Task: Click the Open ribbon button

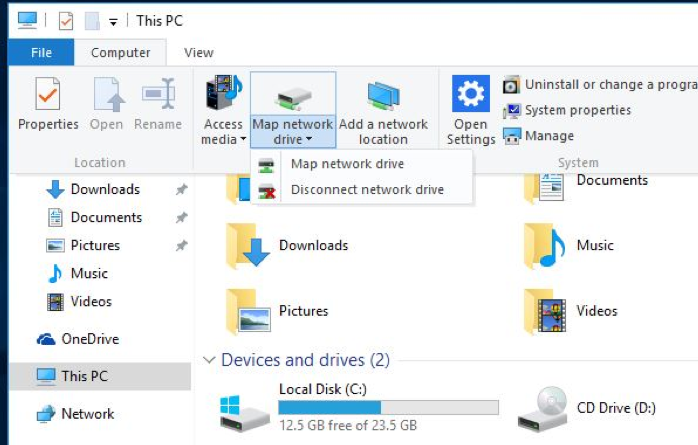Action: tap(106, 104)
